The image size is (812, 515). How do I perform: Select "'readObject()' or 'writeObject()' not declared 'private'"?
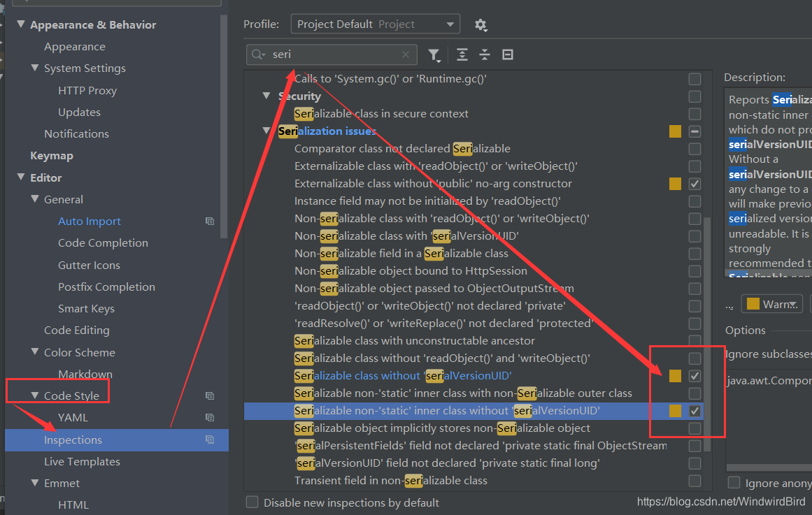[430, 306]
